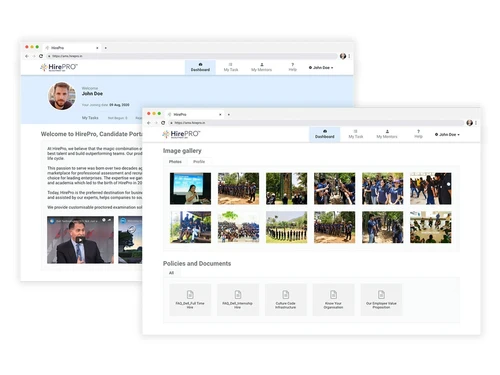This screenshot has width=500, height=375.
Task: Open Dashboard in the front window navbar
Action: [325, 134]
